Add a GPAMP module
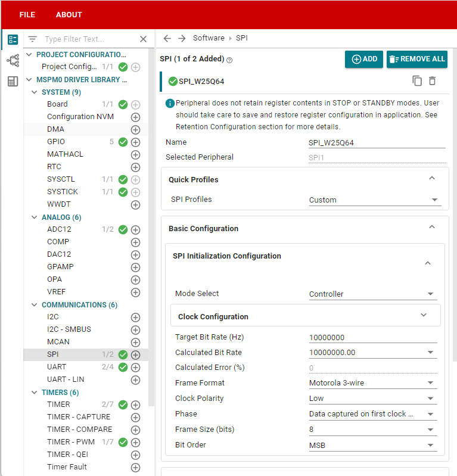The width and height of the screenshot is (457, 476). [x=135, y=267]
